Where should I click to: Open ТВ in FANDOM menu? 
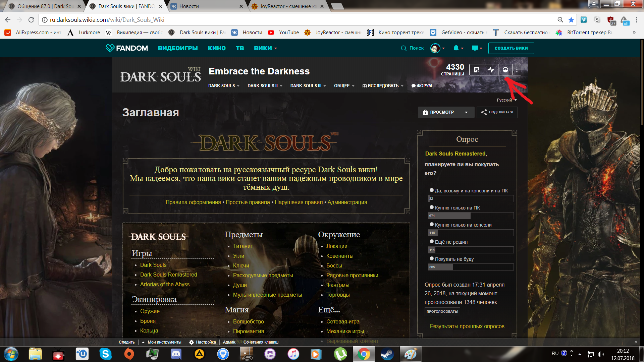(240, 48)
